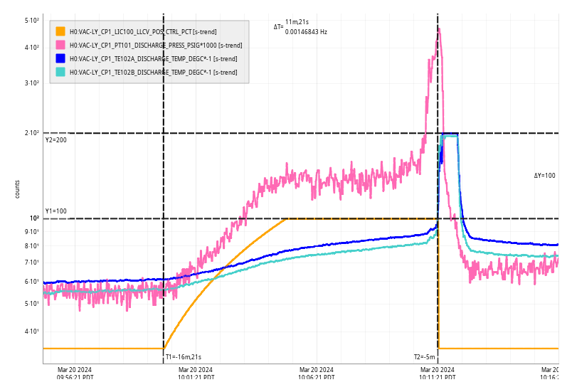Click the orange LIC100 legend color swatch
Image resolution: width=572 pixels, height=392 pixels.
60,31
